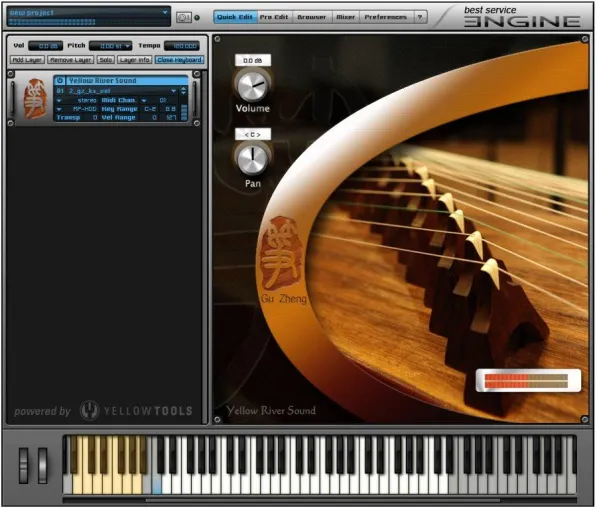Toggle the Solo button for the layer
The height and width of the screenshot is (508, 597).
[x=105, y=60]
